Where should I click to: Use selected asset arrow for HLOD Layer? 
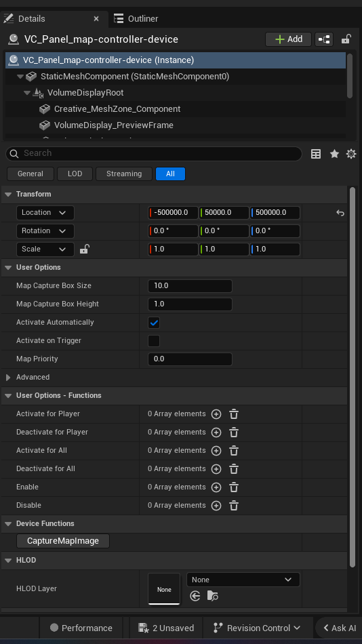click(195, 596)
